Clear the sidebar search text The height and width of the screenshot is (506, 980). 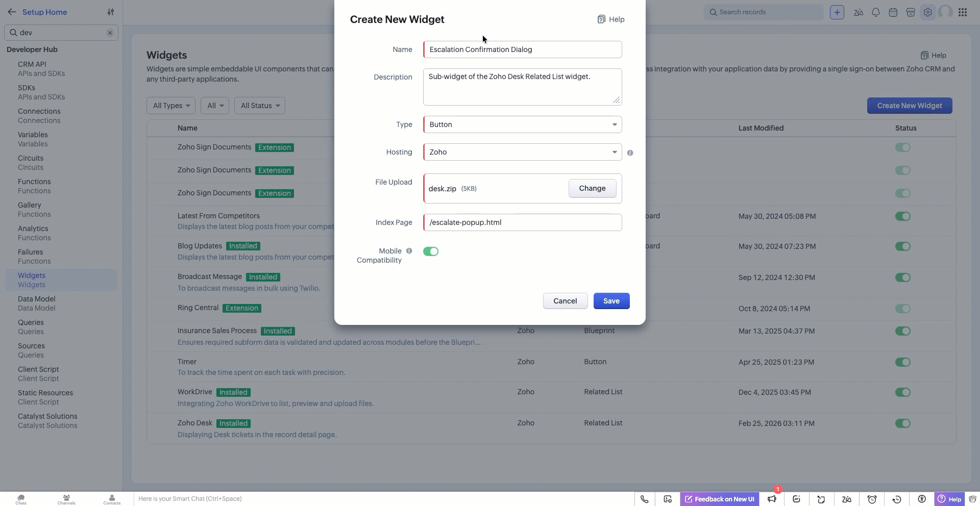point(110,33)
